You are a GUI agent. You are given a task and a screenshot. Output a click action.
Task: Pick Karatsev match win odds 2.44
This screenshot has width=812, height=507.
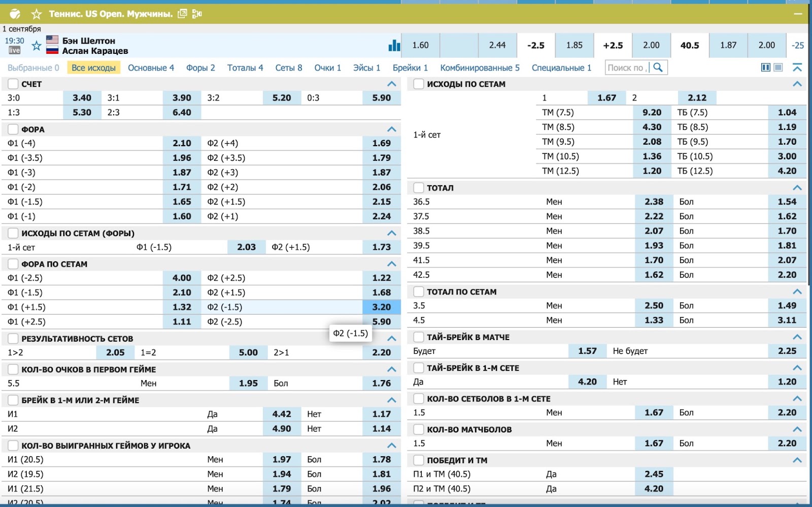point(497,45)
